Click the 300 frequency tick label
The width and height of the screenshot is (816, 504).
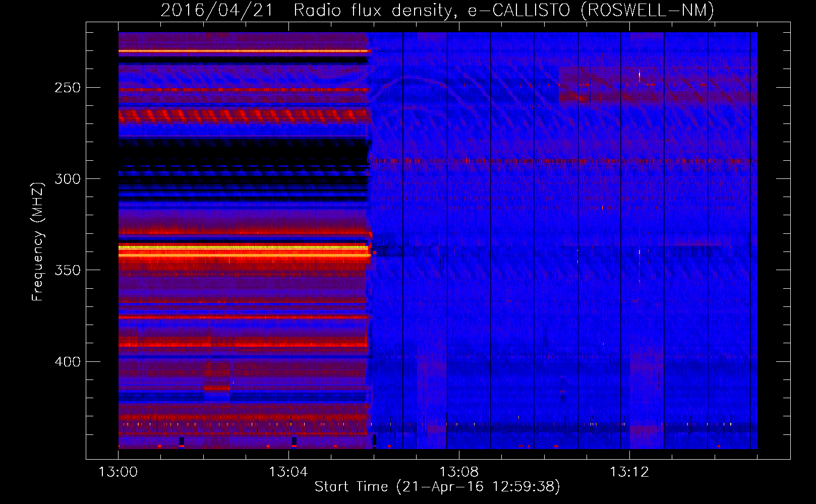point(68,179)
